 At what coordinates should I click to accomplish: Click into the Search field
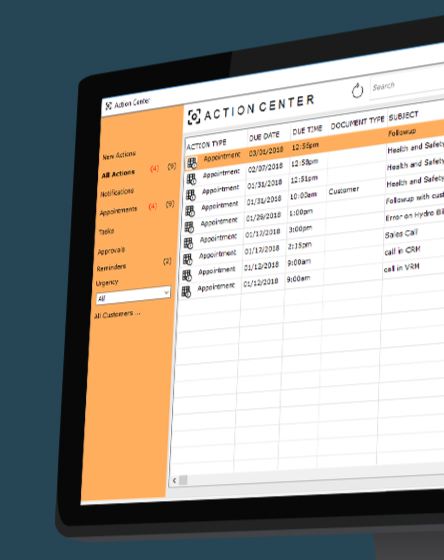click(407, 83)
